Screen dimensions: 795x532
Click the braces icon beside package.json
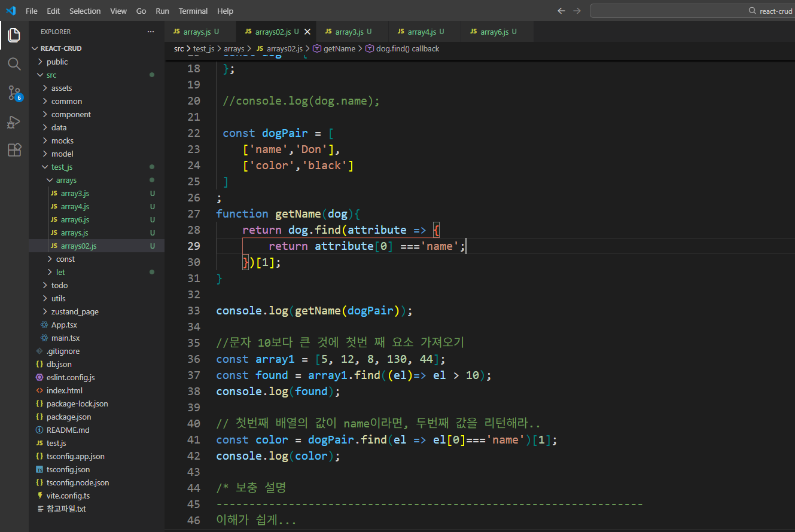[39, 417]
